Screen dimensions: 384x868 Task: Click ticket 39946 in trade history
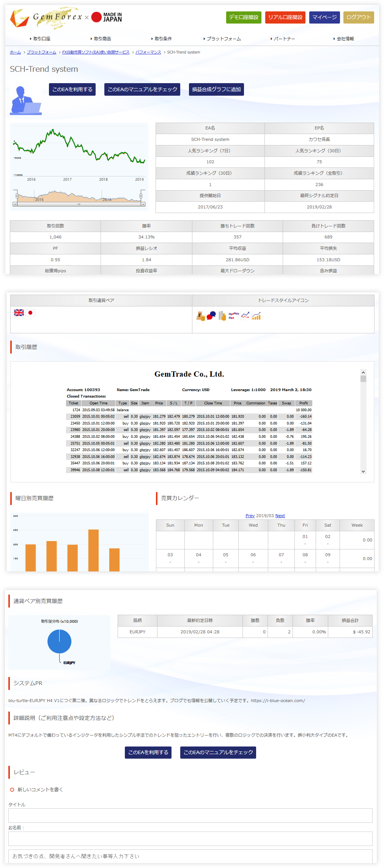pyautogui.click(x=75, y=470)
